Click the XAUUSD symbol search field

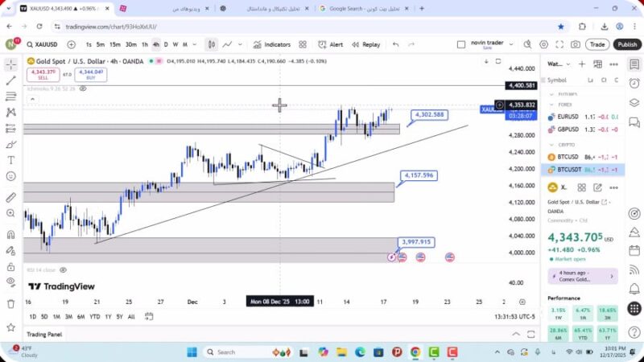click(43, 44)
